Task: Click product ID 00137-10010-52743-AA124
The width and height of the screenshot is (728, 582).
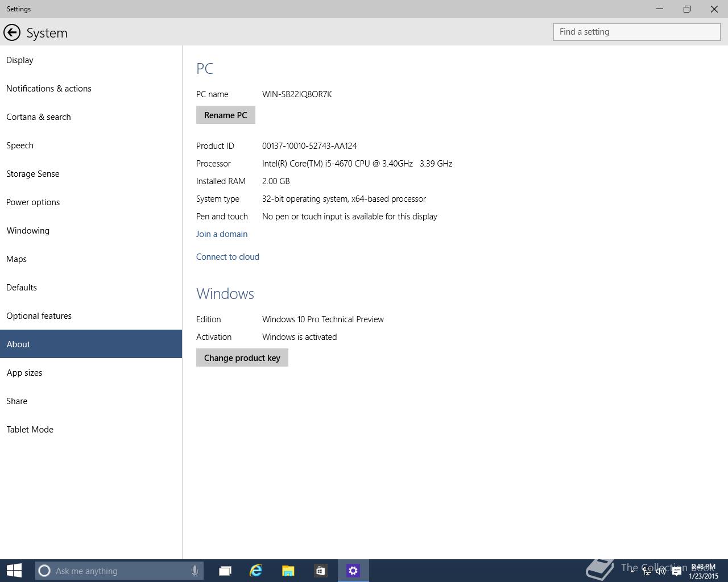Action: (309, 145)
